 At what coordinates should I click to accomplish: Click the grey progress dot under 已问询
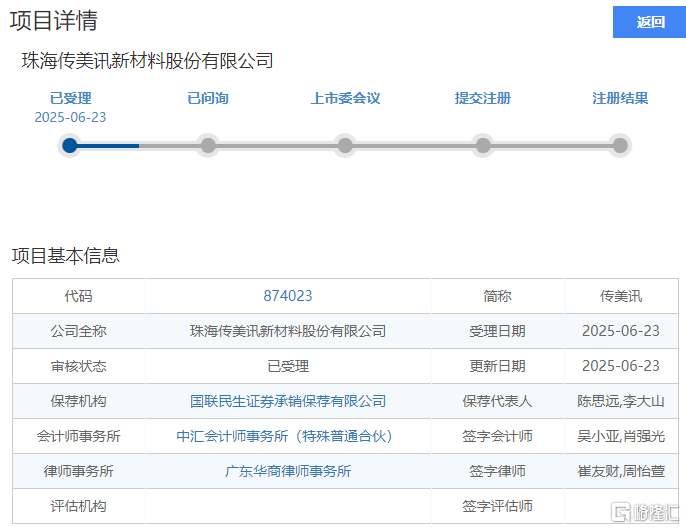point(208,146)
